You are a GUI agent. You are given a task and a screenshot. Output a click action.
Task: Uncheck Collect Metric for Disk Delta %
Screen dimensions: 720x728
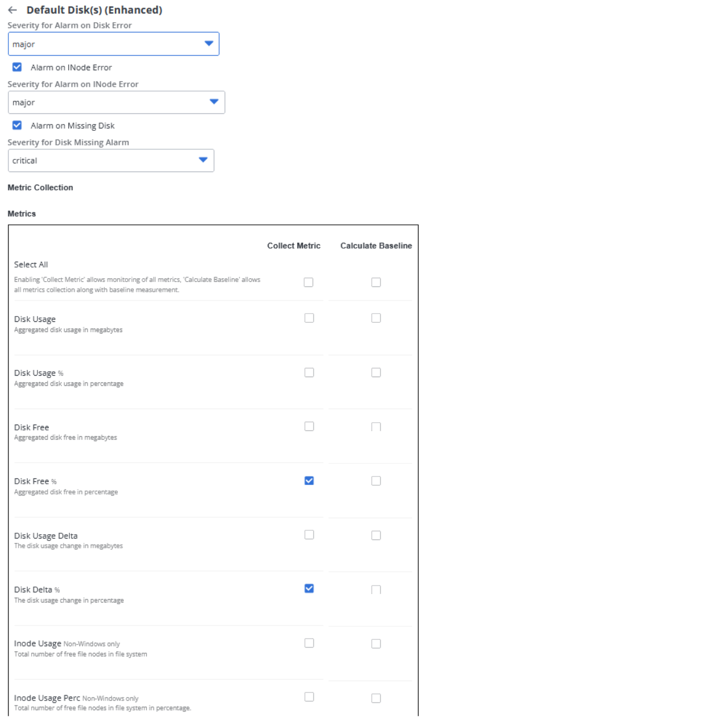click(309, 588)
